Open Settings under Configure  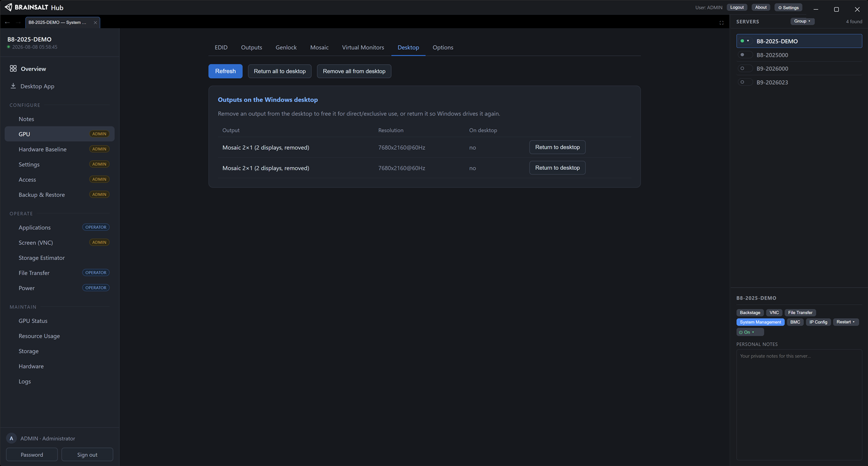(60, 164)
